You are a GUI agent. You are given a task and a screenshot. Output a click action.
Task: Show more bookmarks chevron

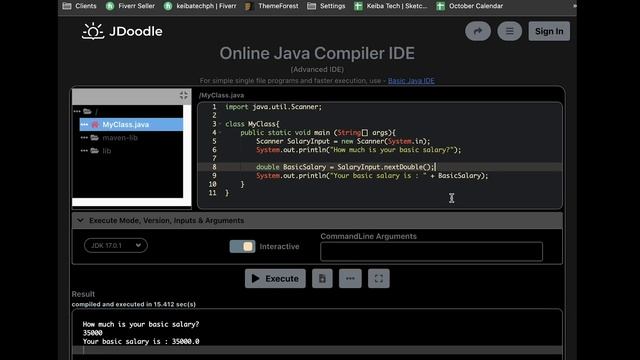574,6
